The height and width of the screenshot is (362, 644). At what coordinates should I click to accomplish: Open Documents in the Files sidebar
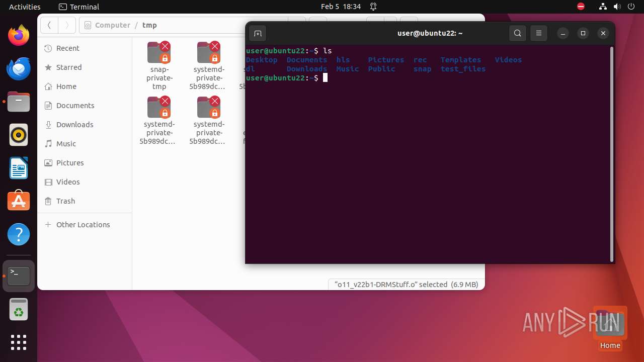tap(85, 106)
